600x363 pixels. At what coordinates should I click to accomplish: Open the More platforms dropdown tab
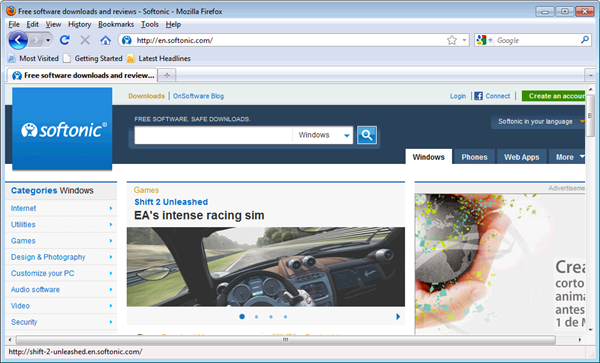[x=567, y=157]
